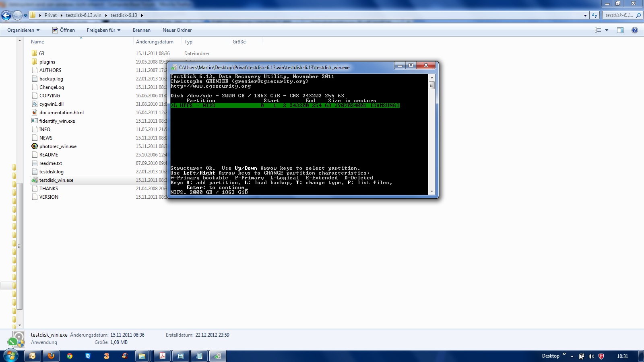Show hidden system tray icons arrow
Image resolution: width=644 pixels, height=362 pixels.
pyautogui.click(x=572, y=356)
